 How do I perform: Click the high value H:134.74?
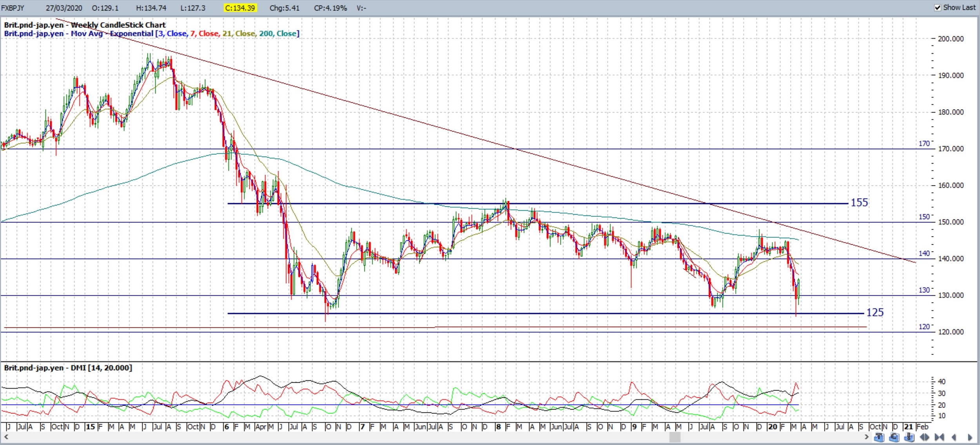151,8
